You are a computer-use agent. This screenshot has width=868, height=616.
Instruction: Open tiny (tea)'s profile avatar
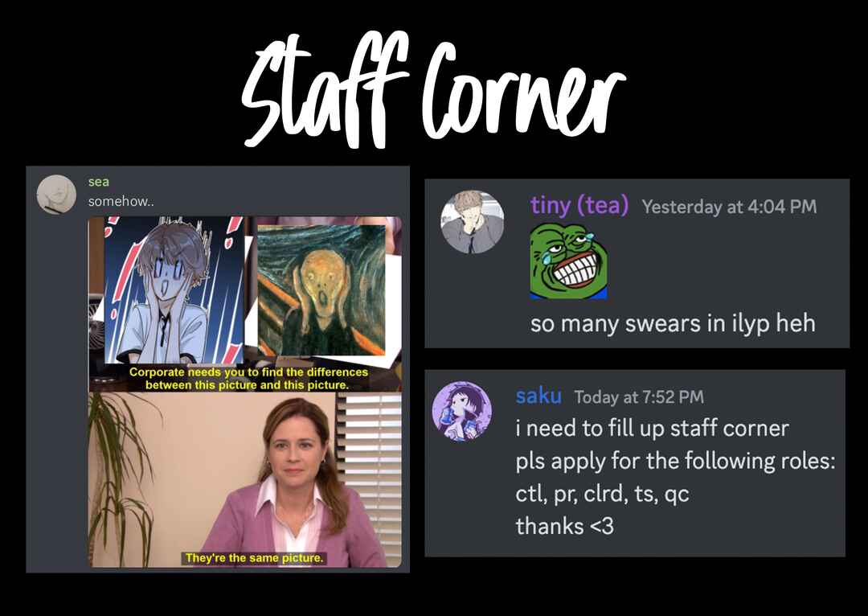[x=473, y=222]
